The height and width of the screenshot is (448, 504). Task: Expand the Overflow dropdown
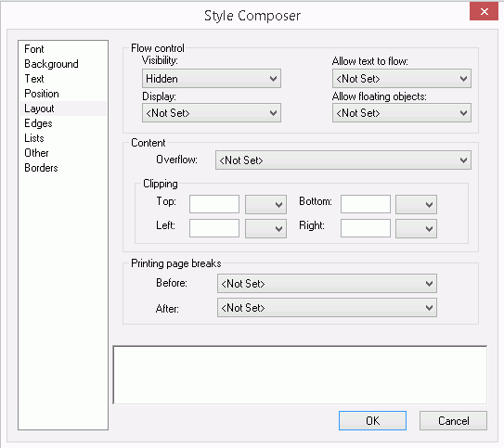point(343,160)
